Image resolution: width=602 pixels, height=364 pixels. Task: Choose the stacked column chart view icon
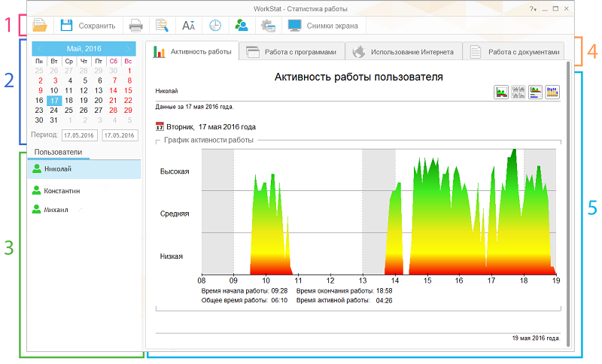click(x=552, y=92)
